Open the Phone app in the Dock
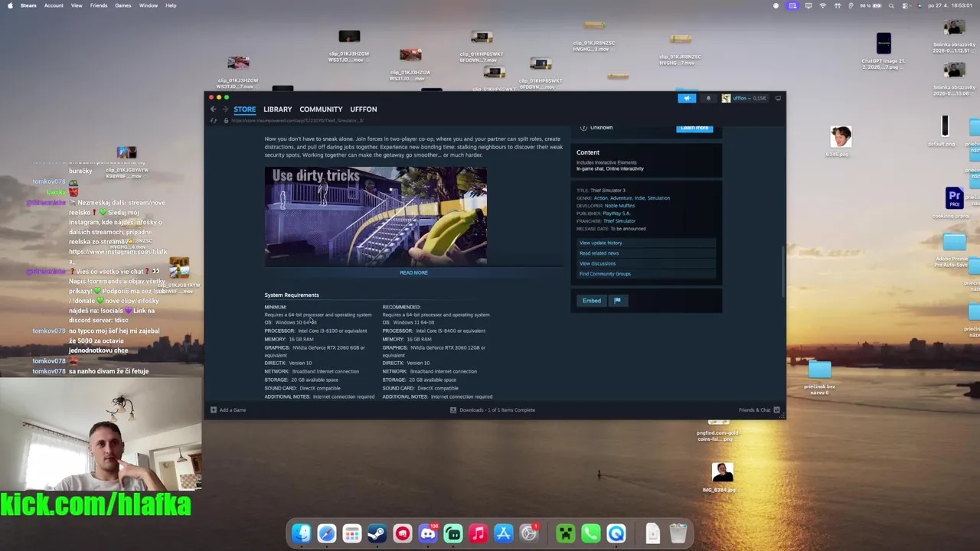The height and width of the screenshot is (551, 980). click(591, 533)
